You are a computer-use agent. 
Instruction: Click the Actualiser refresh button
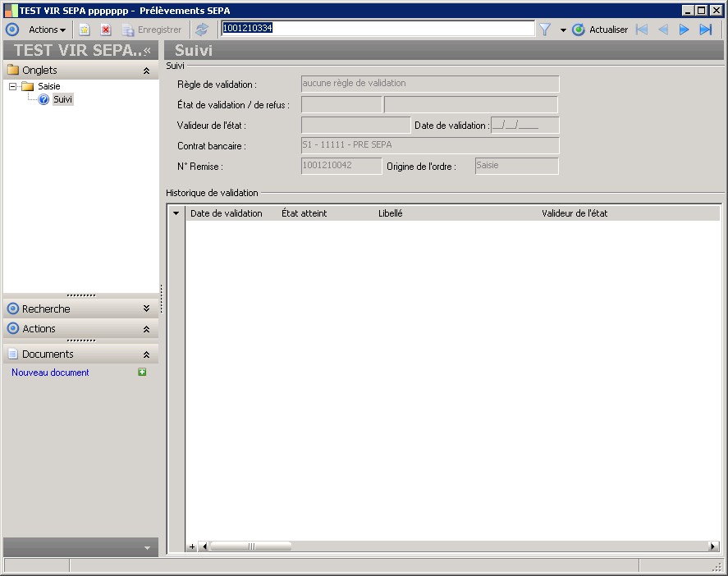(x=600, y=30)
